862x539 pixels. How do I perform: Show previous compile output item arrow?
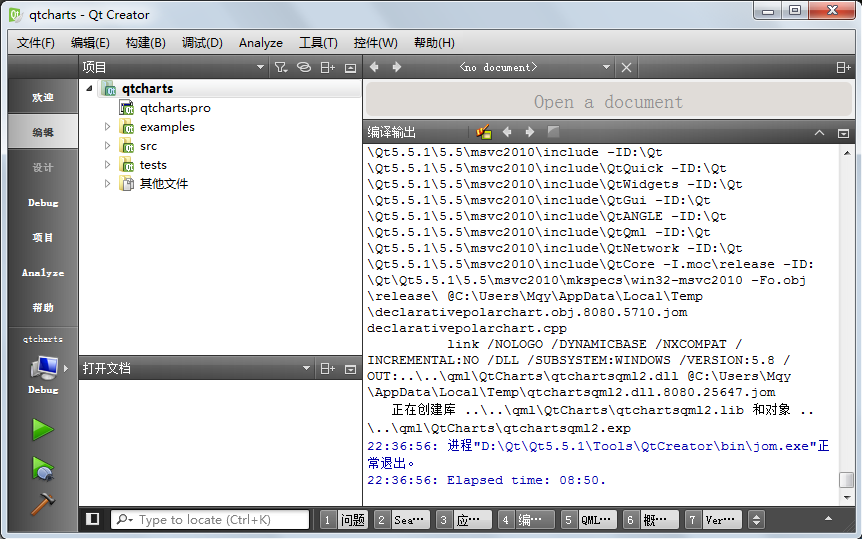507,132
